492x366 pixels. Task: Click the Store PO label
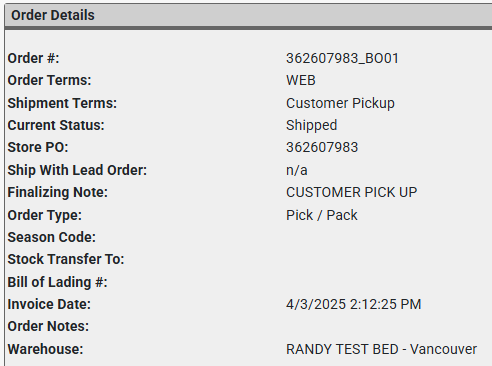[x=38, y=147]
